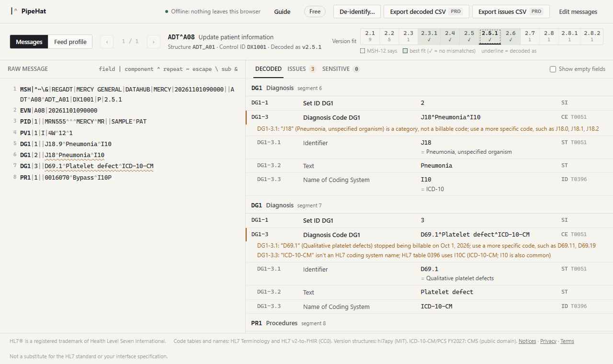Viewport: 613px width, 364px height.
Task: Select HL7 version 2.8.2
Action: click(x=592, y=36)
